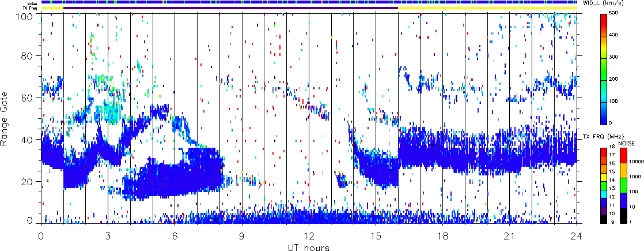
Task: Click the "UT hours" x-axis title
Action: pyautogui.click(x=309, y=246)
